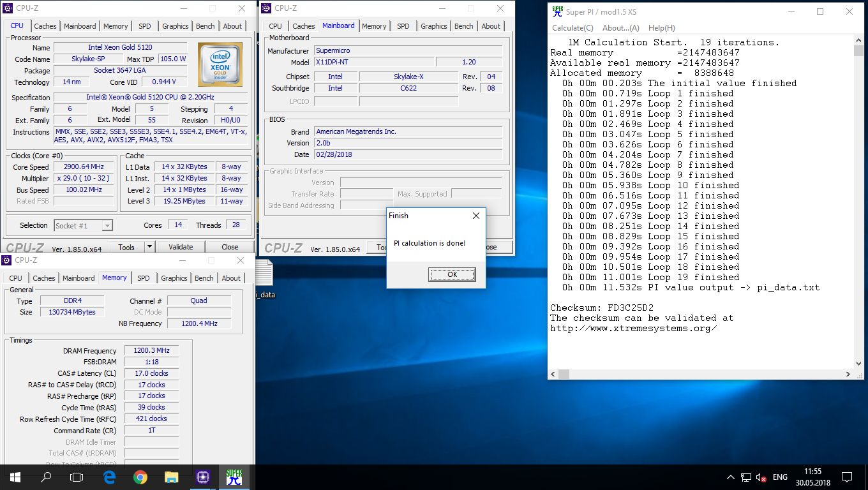Image resolution: width=868 pixels, height=490 pixels.
Task: Open the Windows Start menu
Action: (15, 477)
